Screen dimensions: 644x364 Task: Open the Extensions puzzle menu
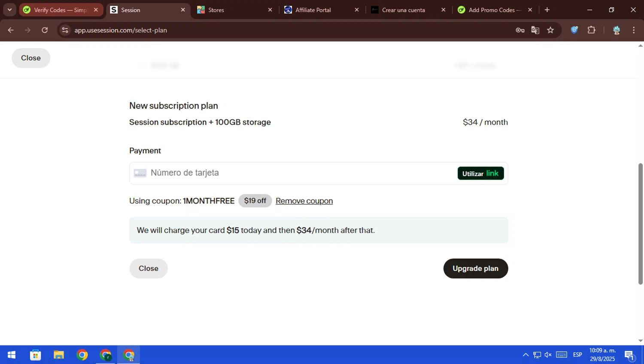592,30
